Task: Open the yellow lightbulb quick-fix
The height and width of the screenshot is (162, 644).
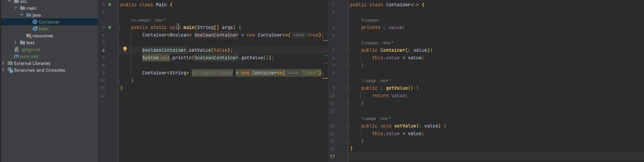Action: [x=125, y=49]
